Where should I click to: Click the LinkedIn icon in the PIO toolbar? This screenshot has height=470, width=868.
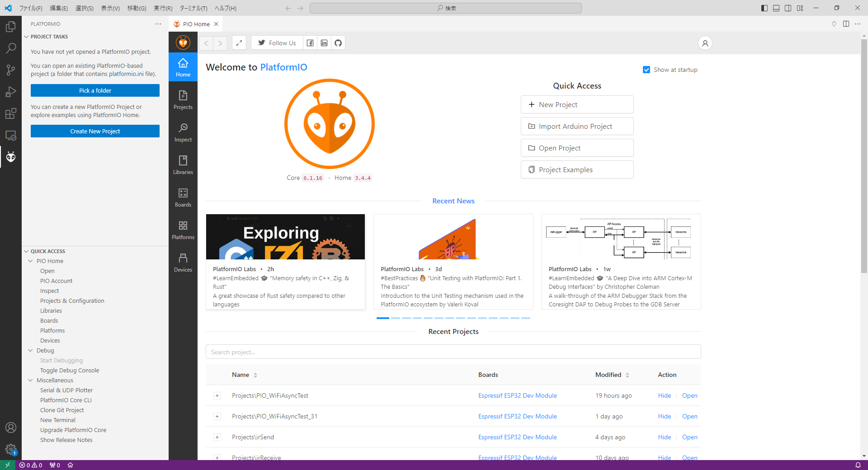pos(324,43)
